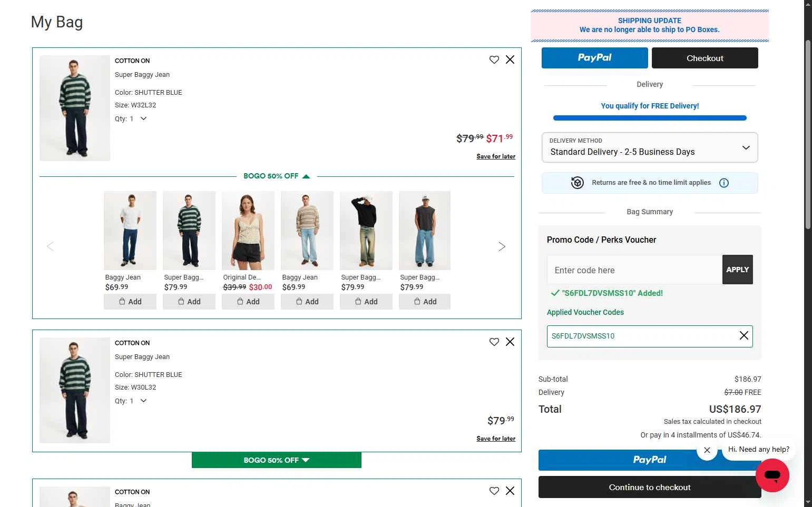Show next BOGO carousel products
The image size is (812, 507).
[502, 246]
